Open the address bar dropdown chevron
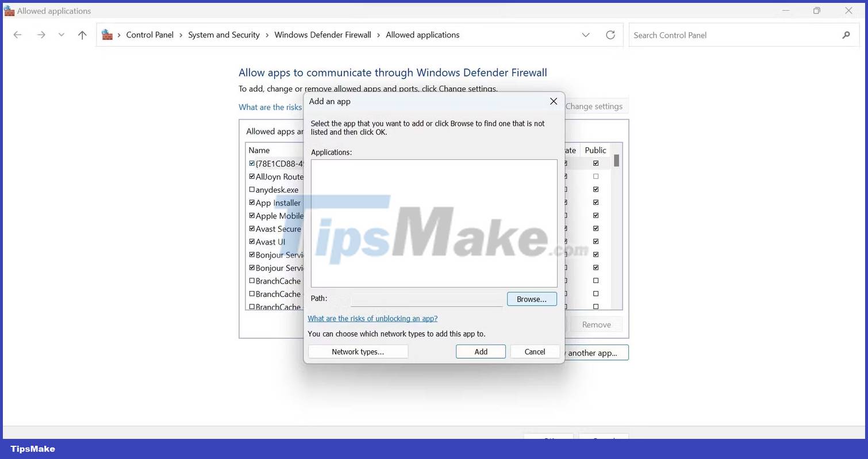868x459 pixels. (x=586, y=35)
